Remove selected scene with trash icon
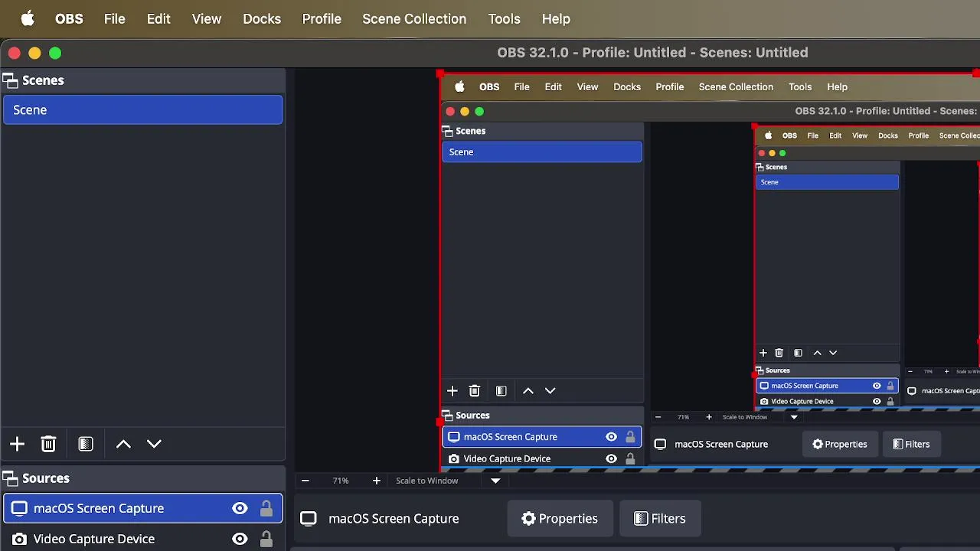 tap(48, 444)
